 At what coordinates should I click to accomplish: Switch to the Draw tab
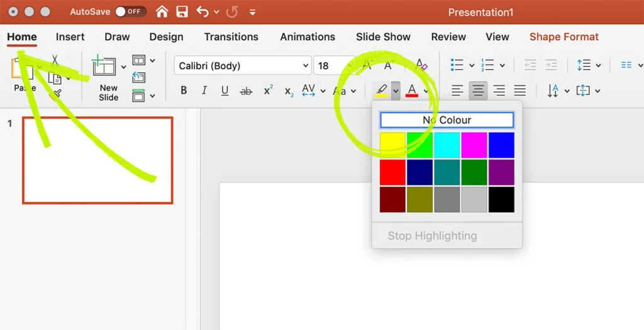117,37
